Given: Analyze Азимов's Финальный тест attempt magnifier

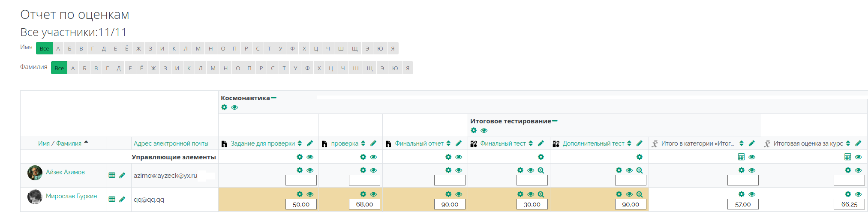Looking at the screenshot, I should [x=541, y=170].
